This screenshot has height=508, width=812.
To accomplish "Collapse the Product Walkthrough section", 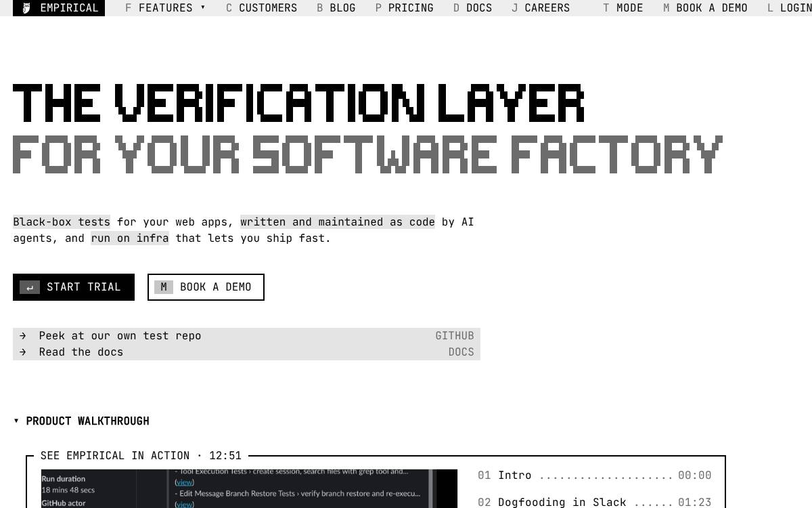I will [81, 421].
